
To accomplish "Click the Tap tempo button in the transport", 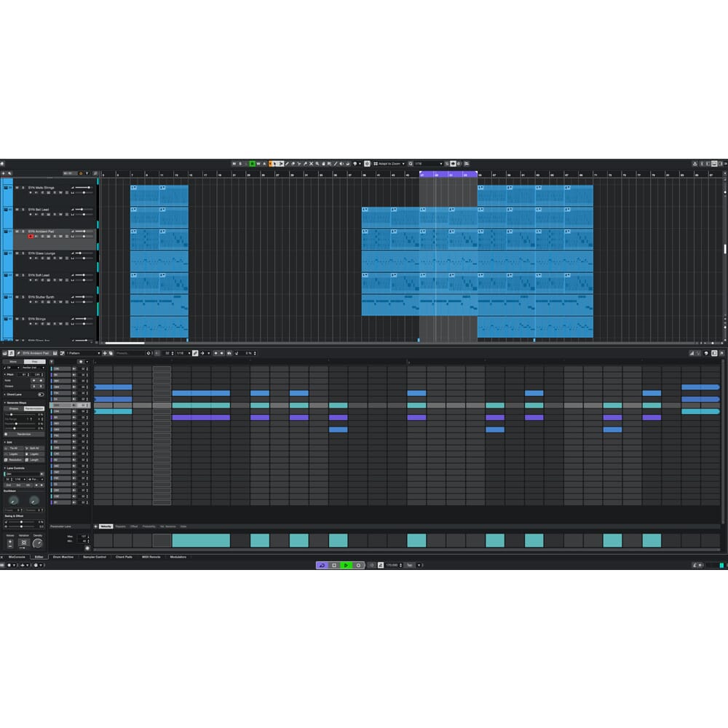I will click(x=410, y=565).
